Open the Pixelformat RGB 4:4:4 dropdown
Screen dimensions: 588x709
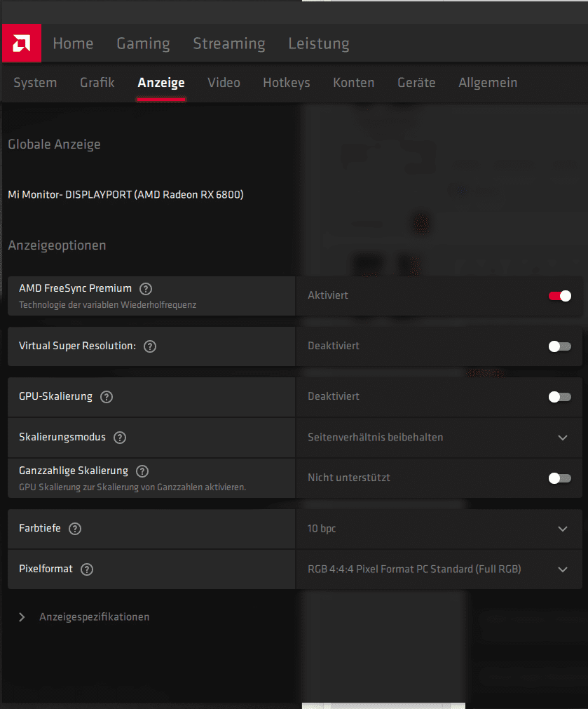point(439,569)
